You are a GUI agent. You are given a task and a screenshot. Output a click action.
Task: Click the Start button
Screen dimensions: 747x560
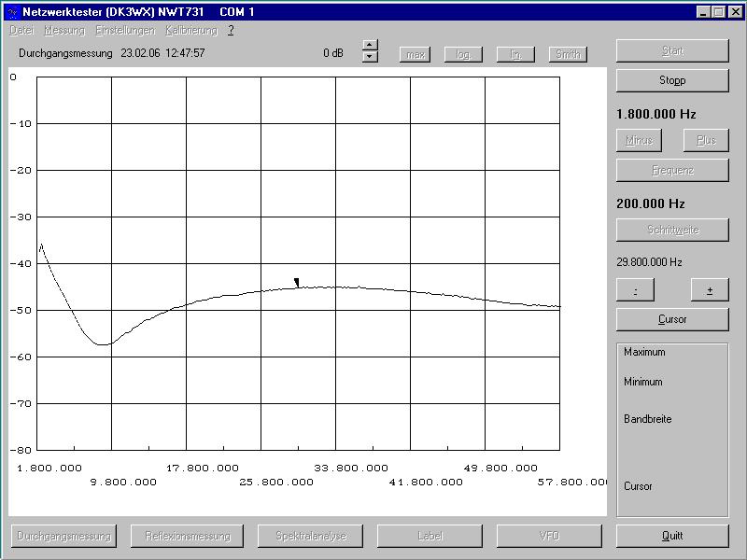(x=672, y=50)
